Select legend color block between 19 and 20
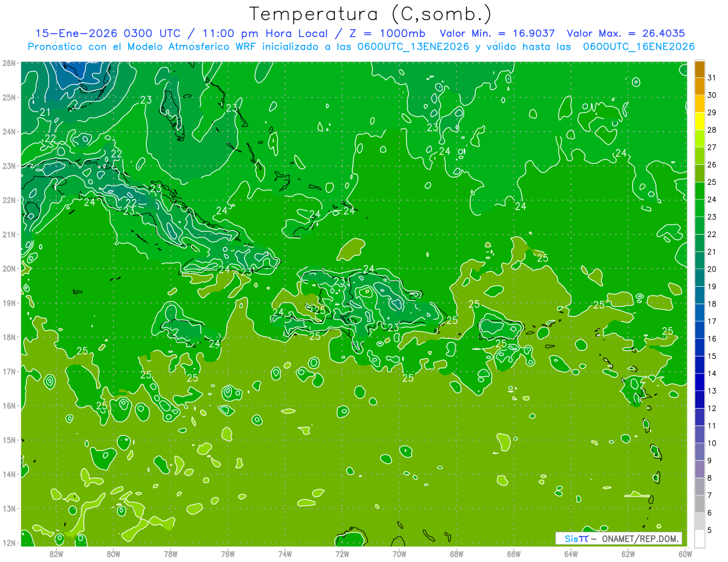The height and width of the screenshot is (562, 728). point(699,278)
